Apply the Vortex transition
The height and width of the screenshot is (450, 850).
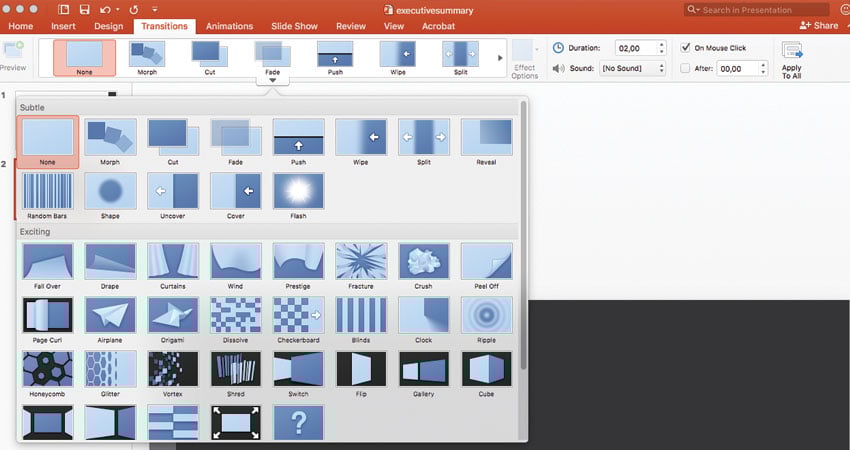point(173,374)
